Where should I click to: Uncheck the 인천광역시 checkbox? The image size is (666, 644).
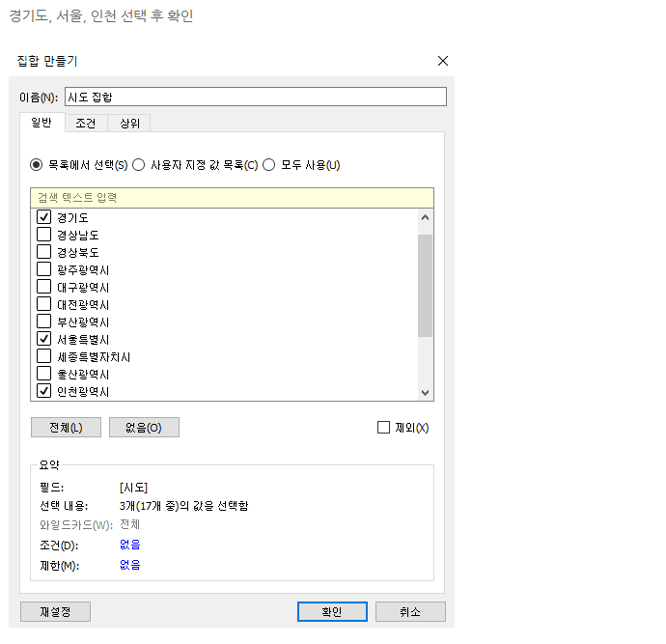coord(44,391)
